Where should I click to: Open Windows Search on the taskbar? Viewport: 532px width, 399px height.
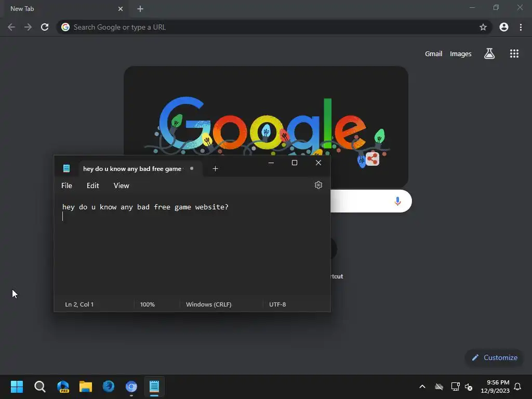(x=39, y=387)
